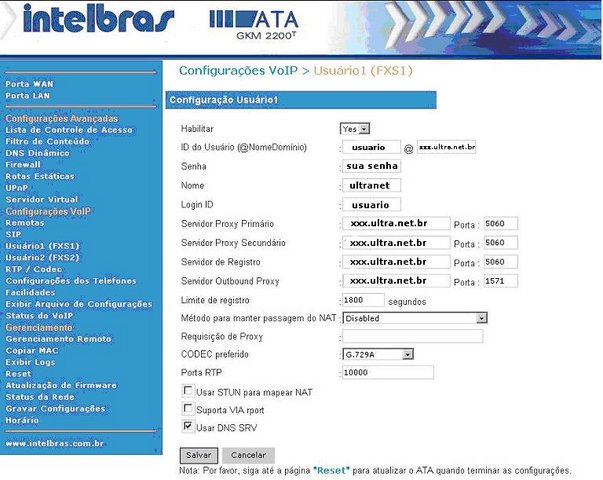This screenshot has width=603, height=480.
Task: Open Configurações dos Telefones page
Action: point(71,281)
